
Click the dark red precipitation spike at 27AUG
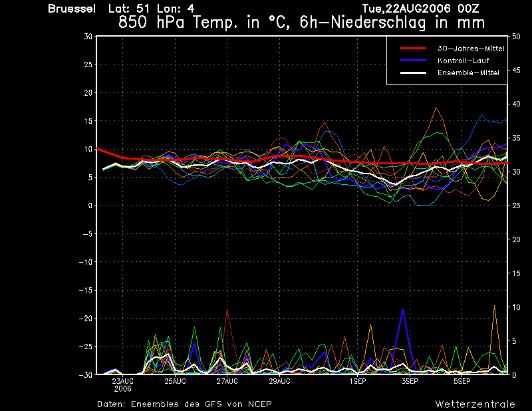tap(227, 309)
